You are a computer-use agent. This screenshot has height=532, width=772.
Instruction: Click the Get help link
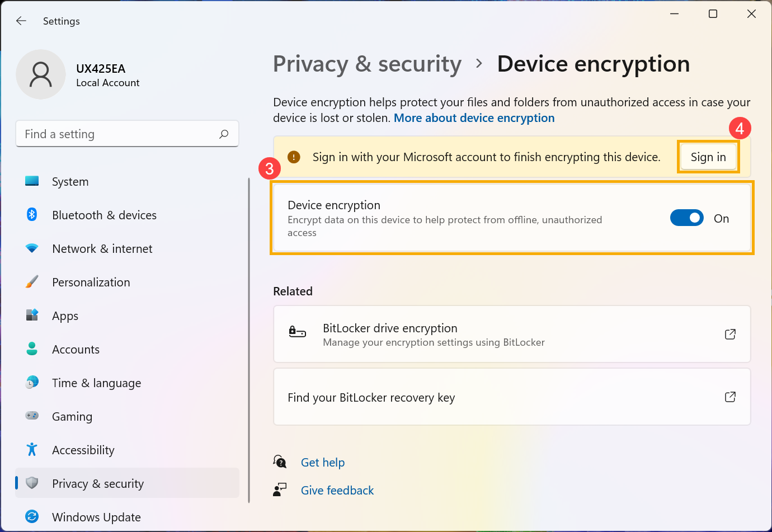[323, 462]
